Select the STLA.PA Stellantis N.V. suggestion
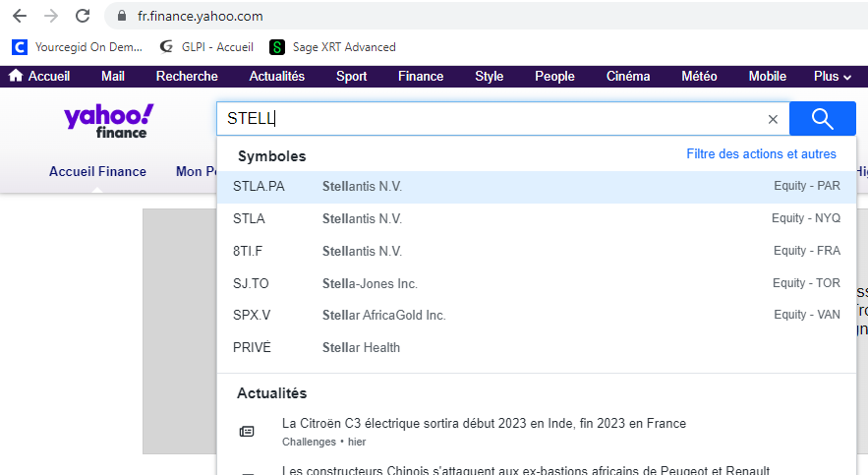Viewport: 868px width, 475px height. [x=537, y=187]
